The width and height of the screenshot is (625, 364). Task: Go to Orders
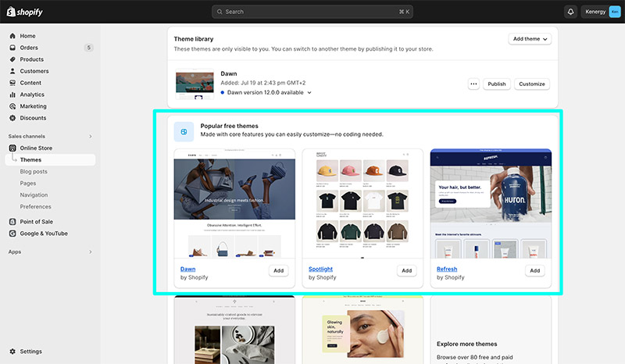(x=29, y=48)
